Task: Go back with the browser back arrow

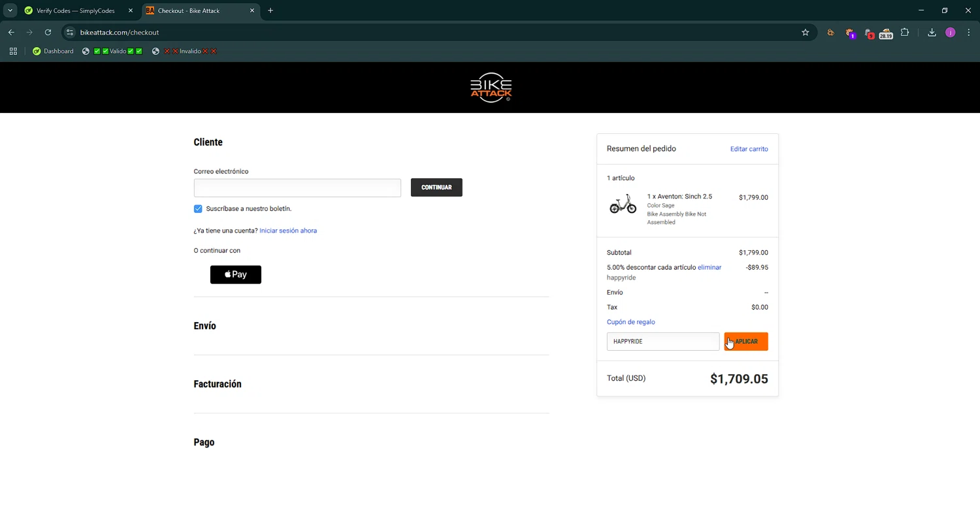Action: pyautogui.click(x=11, y=32)
